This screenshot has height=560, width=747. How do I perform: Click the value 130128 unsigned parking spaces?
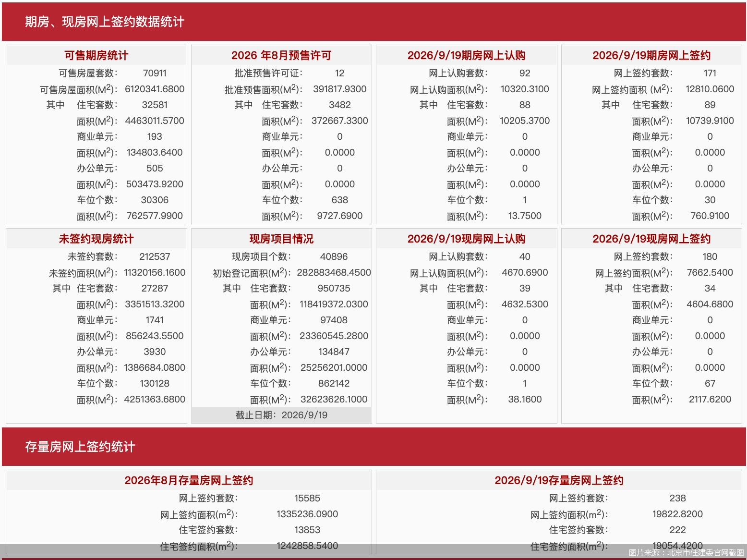(155, 383)
